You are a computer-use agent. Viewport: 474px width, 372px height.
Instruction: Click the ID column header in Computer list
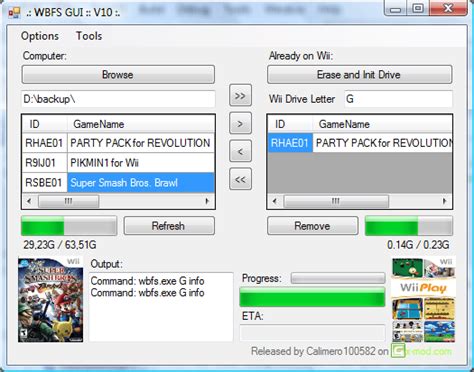pos(44,124)
